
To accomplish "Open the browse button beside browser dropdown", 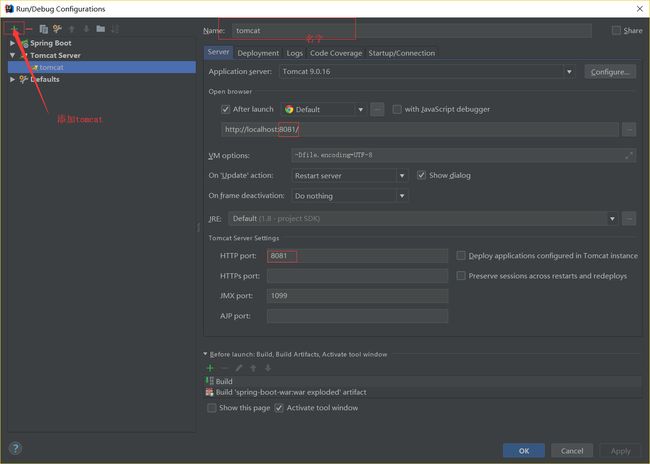I will (x=377, y=109).
